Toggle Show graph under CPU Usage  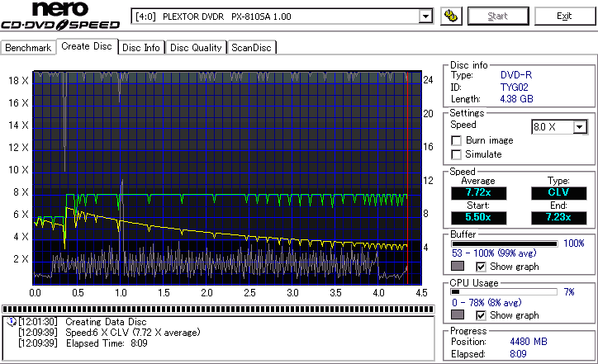tap(482, 315)
